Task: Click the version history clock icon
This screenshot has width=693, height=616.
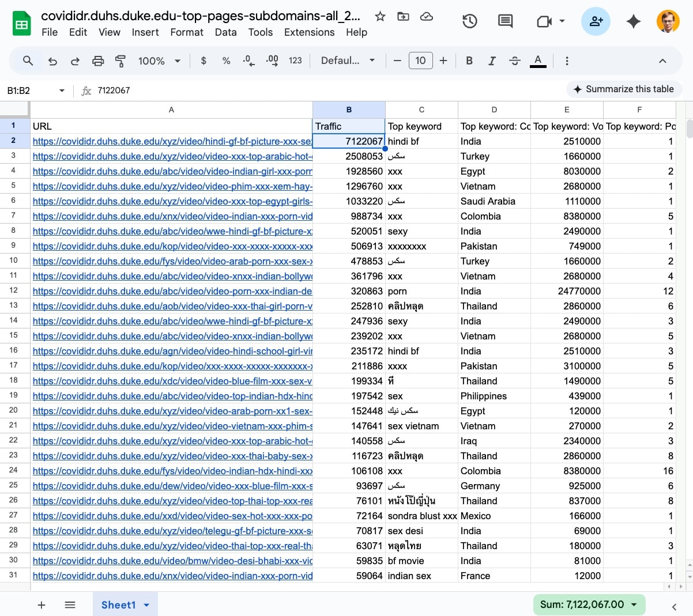Action: tap(469, 21)
